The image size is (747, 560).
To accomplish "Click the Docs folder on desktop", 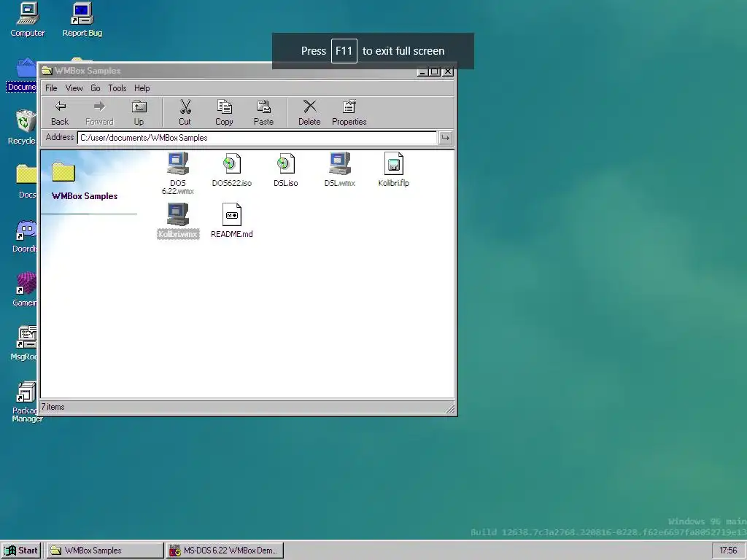I will (x=26, y=182).
